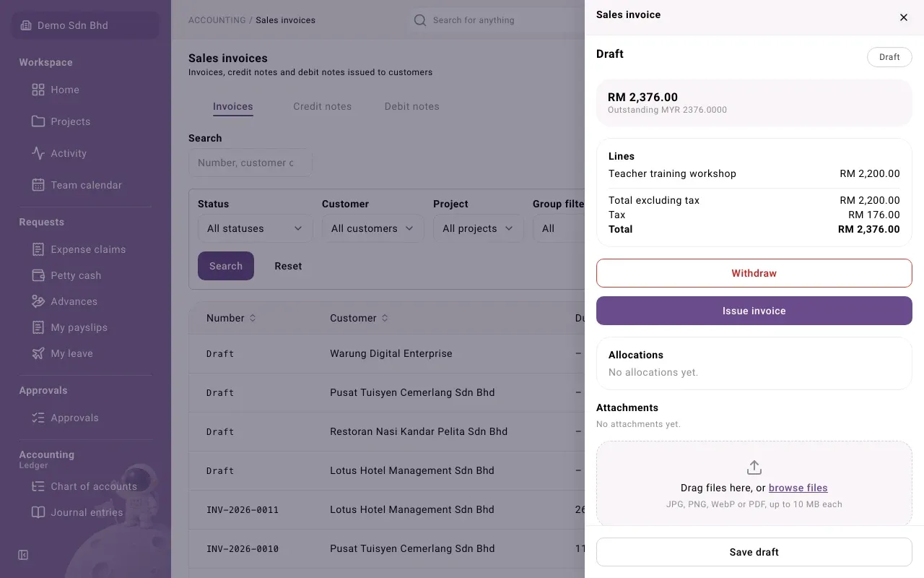This screenshot has width=924, height=578.
Task: Click the Draft status badge
Action: click(x=889, y=57)
